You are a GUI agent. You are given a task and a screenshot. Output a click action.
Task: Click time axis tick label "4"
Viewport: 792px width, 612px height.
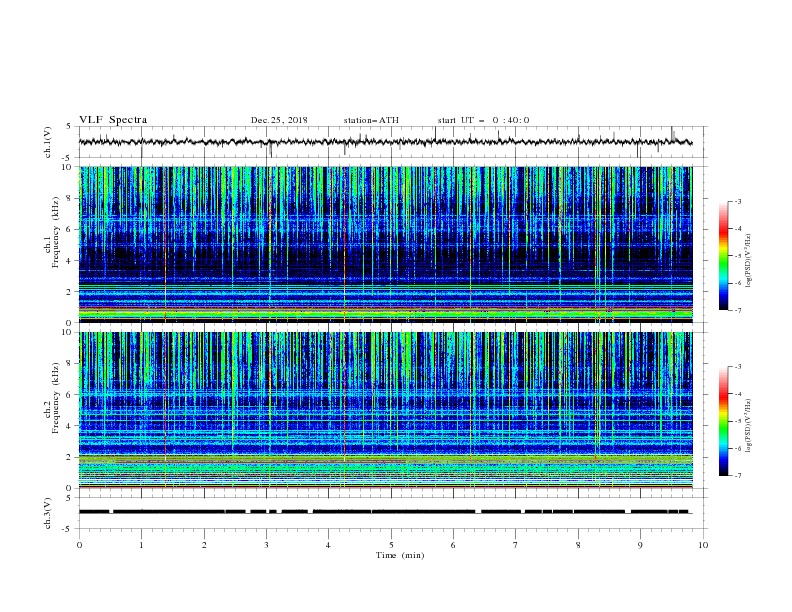pos(328,545)
